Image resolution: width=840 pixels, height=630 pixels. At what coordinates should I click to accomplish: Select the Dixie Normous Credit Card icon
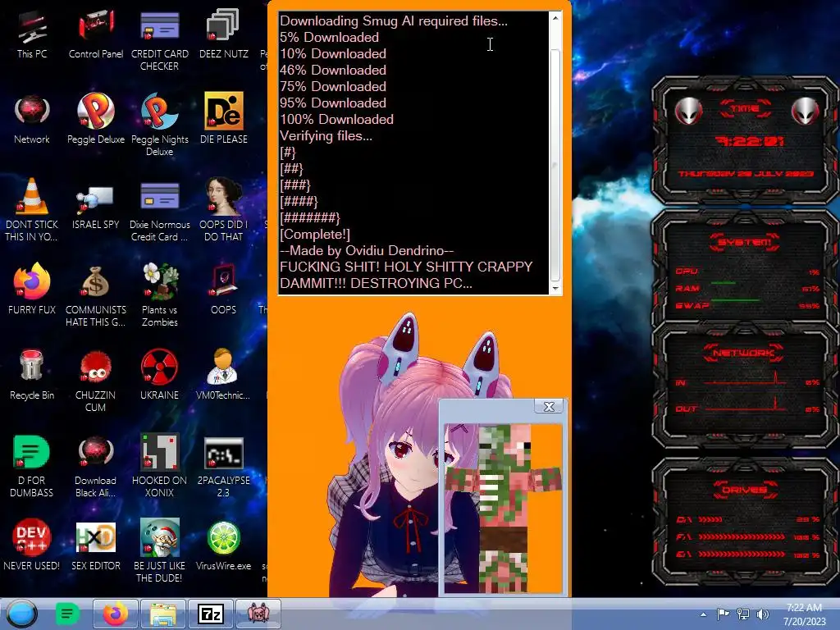160,211
